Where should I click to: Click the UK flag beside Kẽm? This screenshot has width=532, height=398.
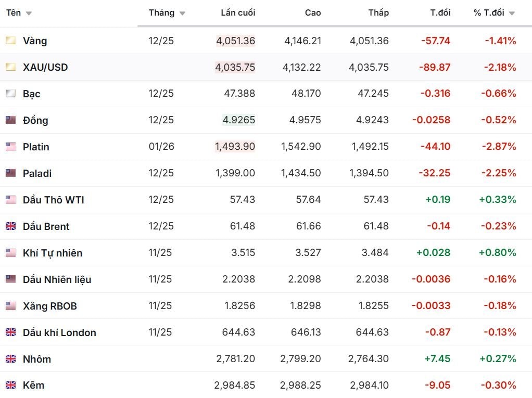coord(10,386)
